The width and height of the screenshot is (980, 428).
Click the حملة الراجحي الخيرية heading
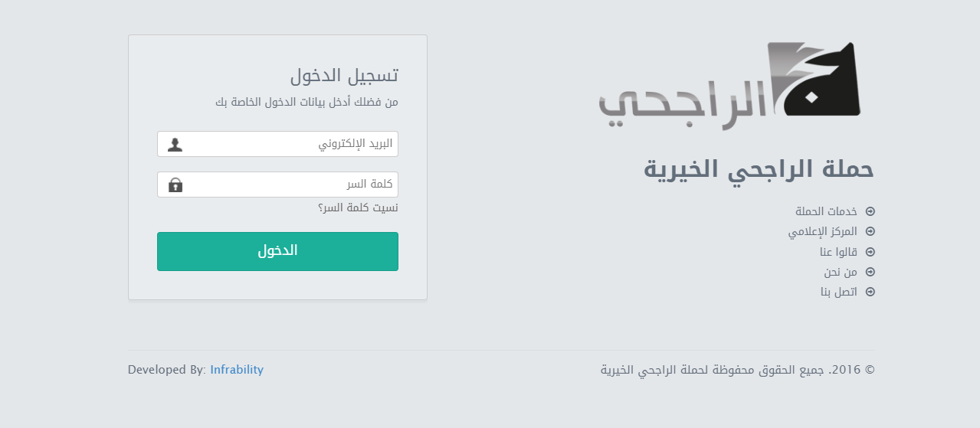pos(759,170)
